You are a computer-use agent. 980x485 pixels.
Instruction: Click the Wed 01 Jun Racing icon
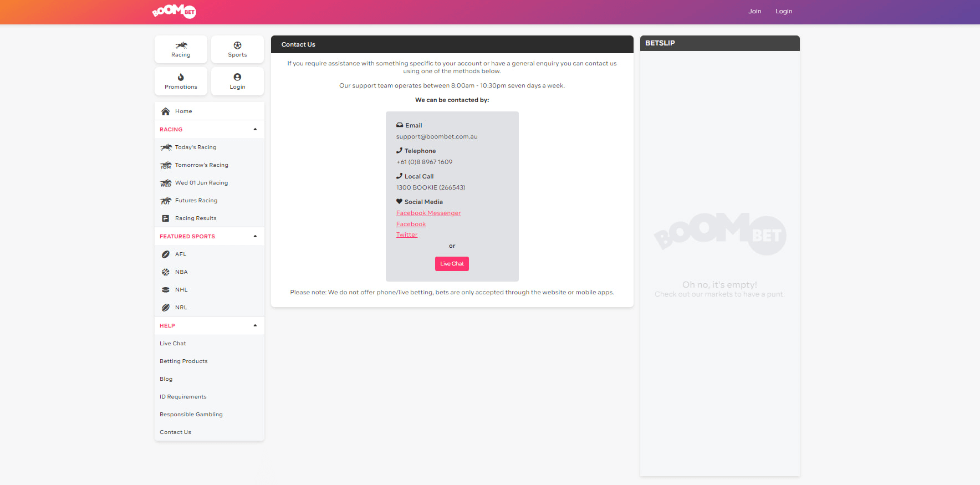tap(166, 183)
